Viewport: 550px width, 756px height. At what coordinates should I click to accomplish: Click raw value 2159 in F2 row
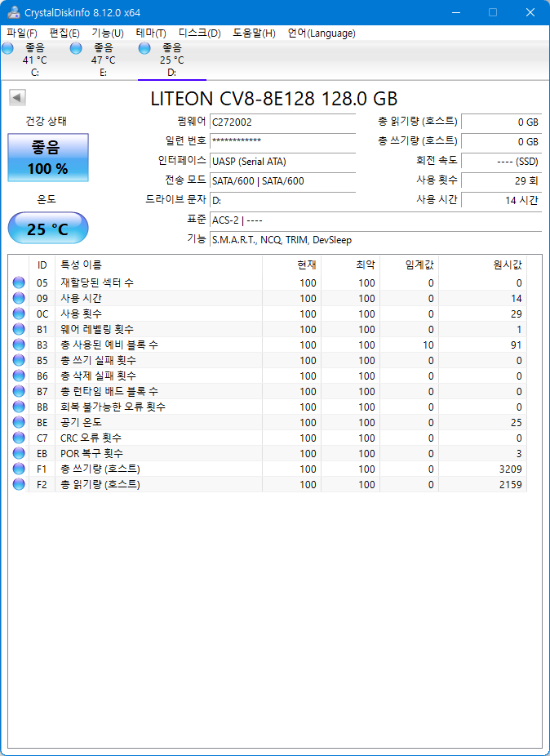point(511,484)
